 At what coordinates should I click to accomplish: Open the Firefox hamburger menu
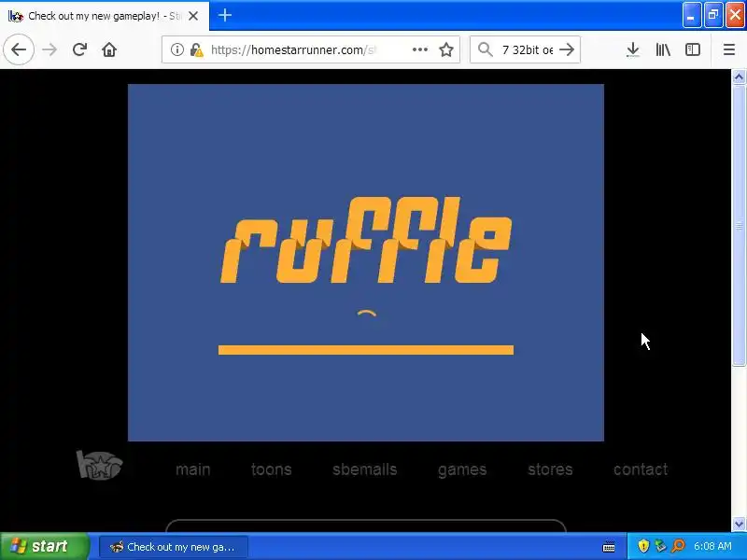729,49
